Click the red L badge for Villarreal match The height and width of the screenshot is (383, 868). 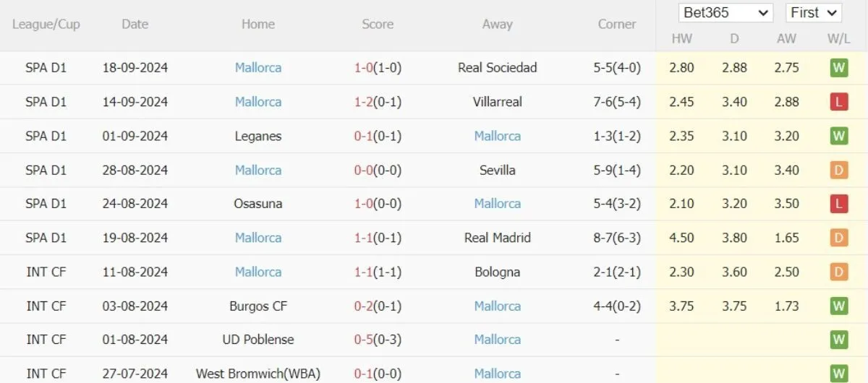pyautogui.click(x=838, y=102)
